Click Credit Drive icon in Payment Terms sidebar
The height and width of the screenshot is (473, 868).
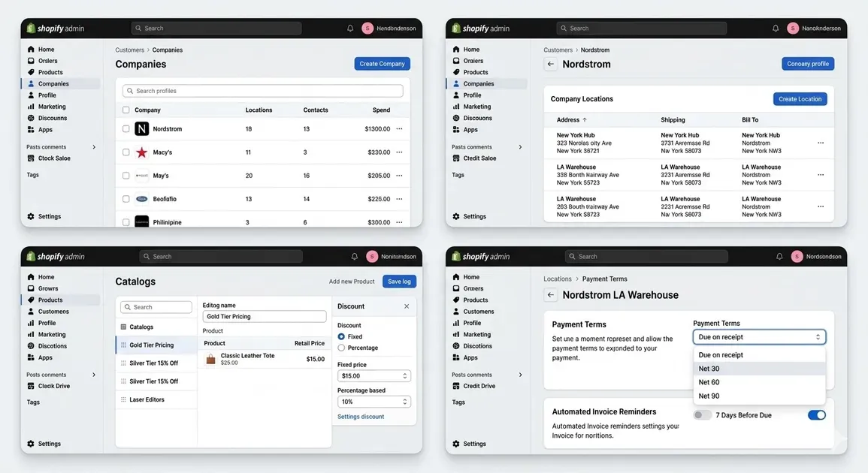(x=455, y=386)
